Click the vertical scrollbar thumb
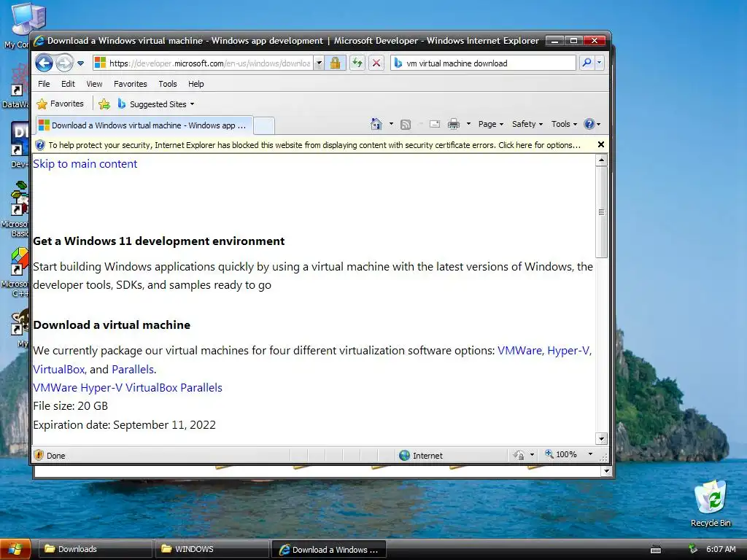747x560 pixels. point(601,212)
